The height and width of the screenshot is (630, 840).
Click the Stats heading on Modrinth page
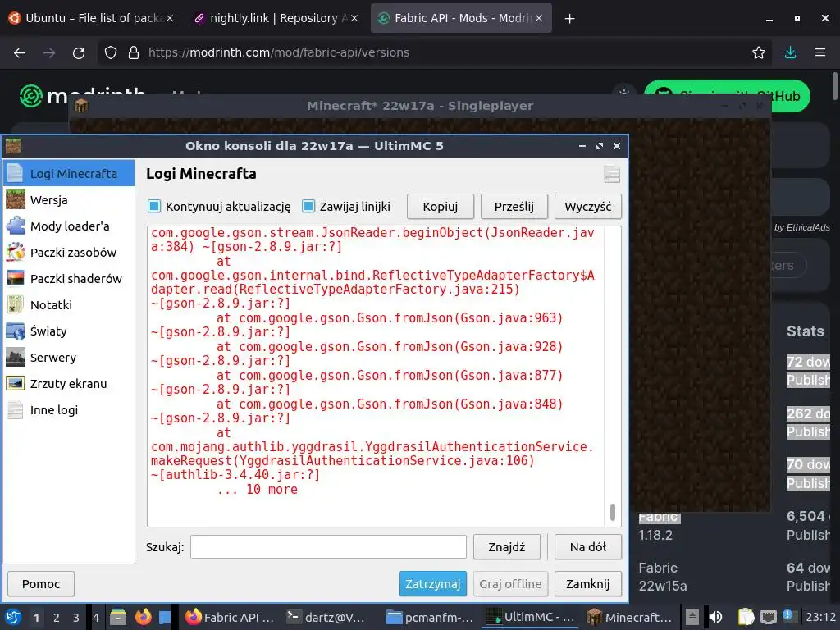[x=806, y=331]
